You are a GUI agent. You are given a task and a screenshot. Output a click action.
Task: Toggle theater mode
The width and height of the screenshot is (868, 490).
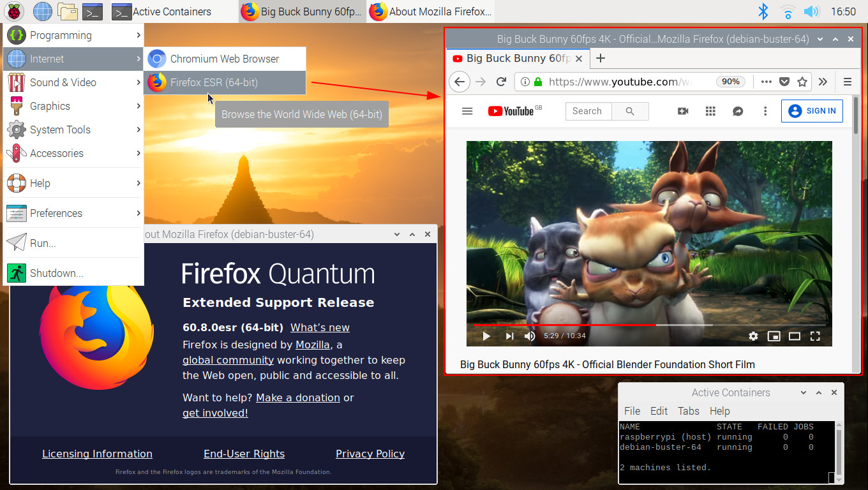pyautogui.click(x=795, y=336)
